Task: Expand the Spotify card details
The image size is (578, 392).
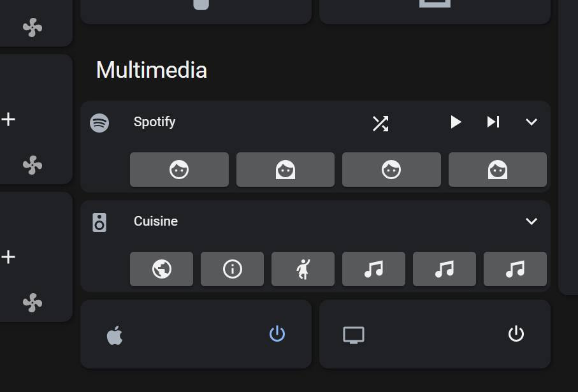Action: point(531,122)
